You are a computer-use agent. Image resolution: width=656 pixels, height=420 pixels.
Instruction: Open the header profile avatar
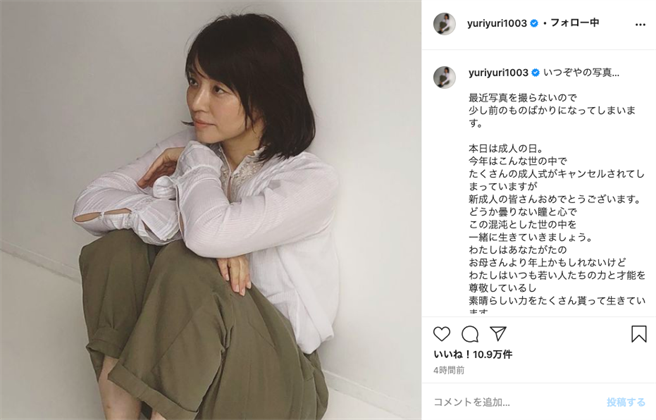point(444,24)
